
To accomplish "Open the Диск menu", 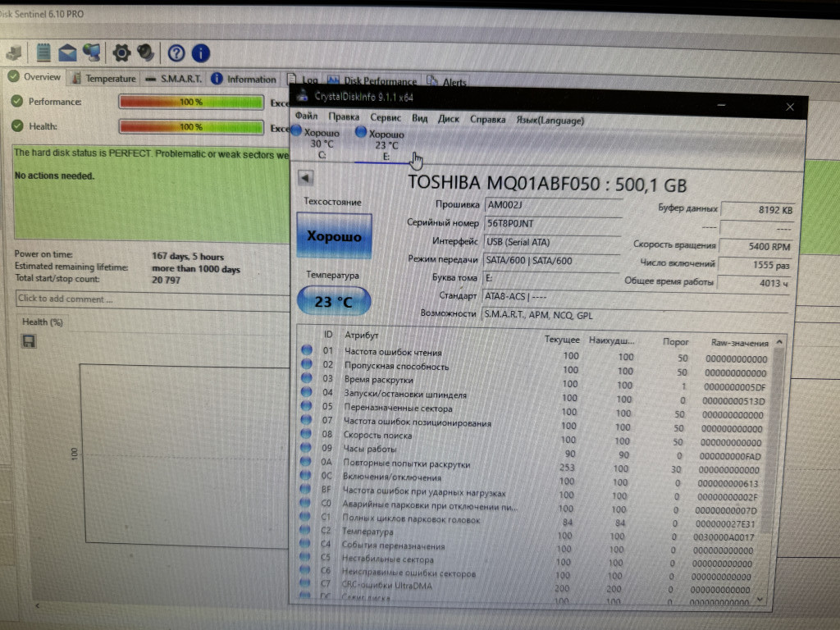I will (448, 119).
